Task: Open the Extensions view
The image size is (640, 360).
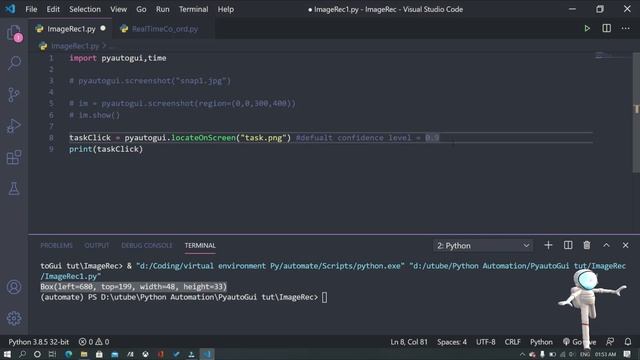Action: pyautogui.click(x=14, y=158)
